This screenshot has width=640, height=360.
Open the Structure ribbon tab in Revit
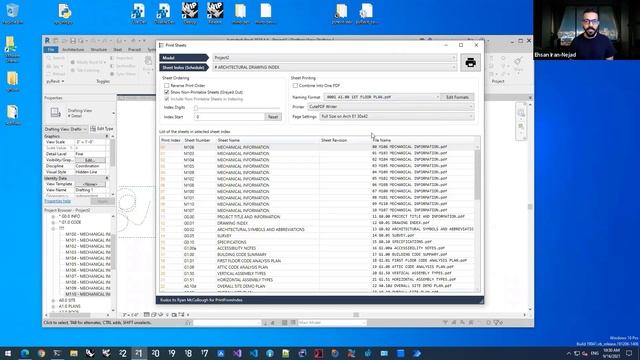[x=99, y=49]
